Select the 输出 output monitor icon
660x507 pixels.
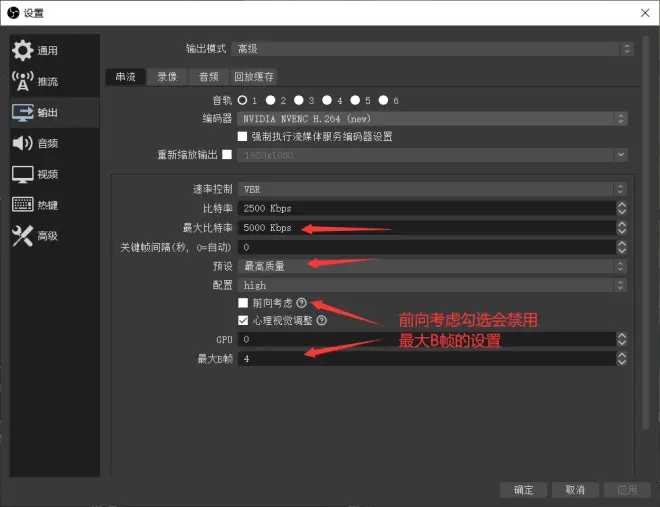pos(22,112)
